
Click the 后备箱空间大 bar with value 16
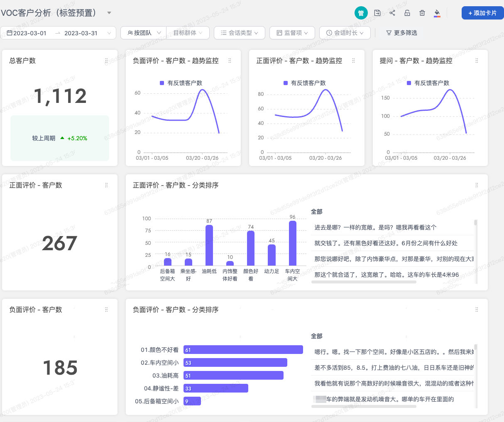[x=168, y=262]
